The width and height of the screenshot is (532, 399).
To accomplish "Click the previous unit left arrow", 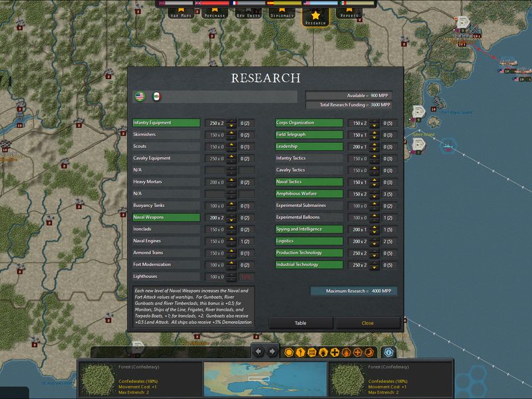I will tap(259, 352).
